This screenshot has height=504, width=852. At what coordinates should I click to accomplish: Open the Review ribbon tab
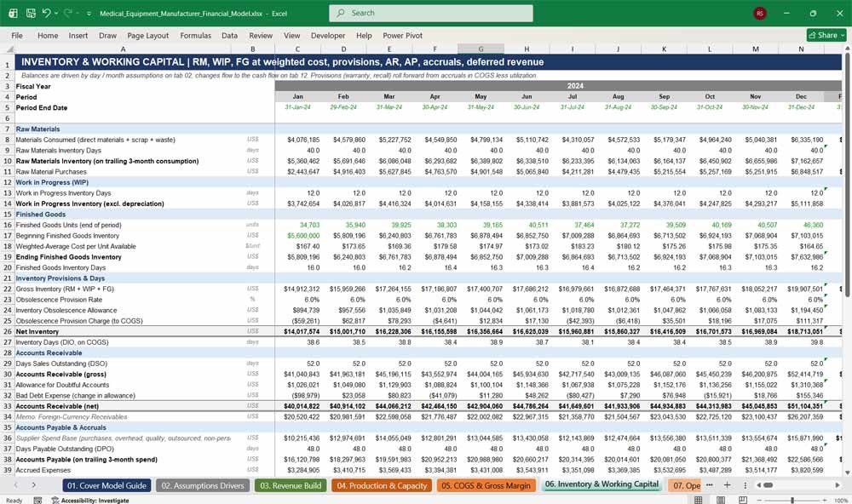click(x=261, y=35)
